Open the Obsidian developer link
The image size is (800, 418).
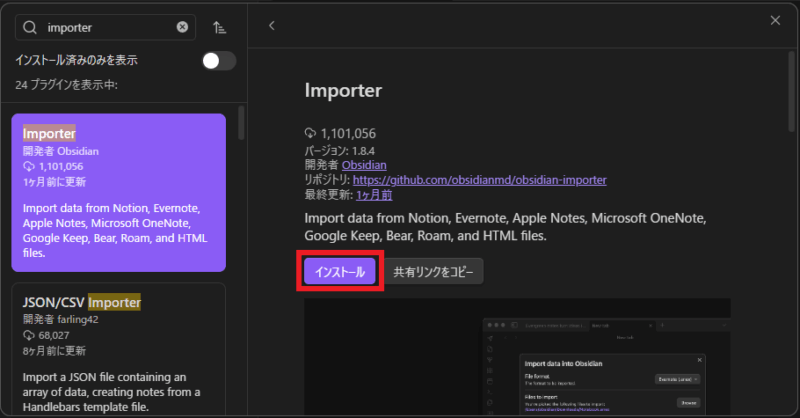click(364, 165)
